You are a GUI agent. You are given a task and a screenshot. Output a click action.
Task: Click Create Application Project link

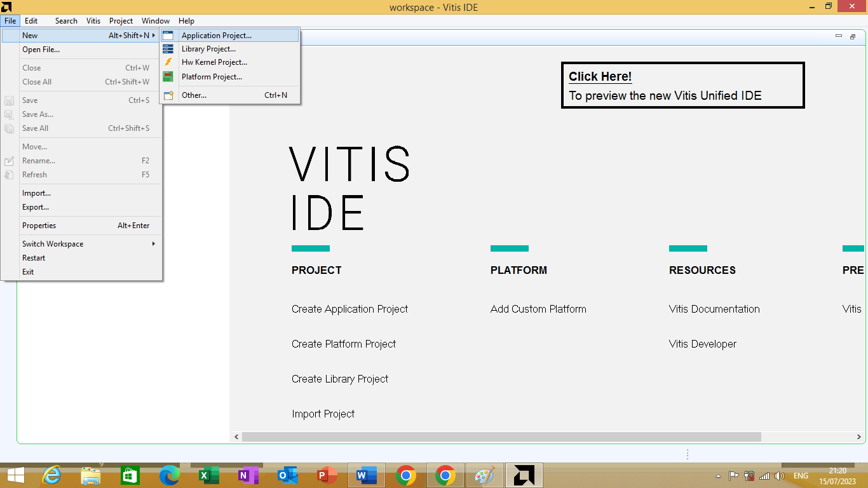(349, 309)
